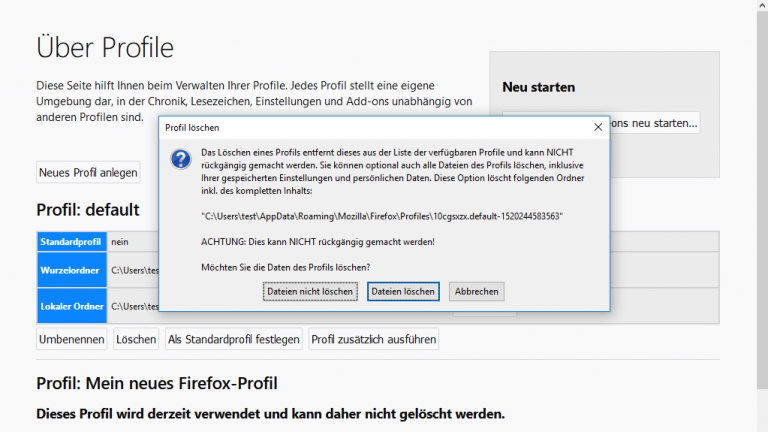
Task: Select 'Als Standardprofil festlegen'
Action: pos(234,339)
